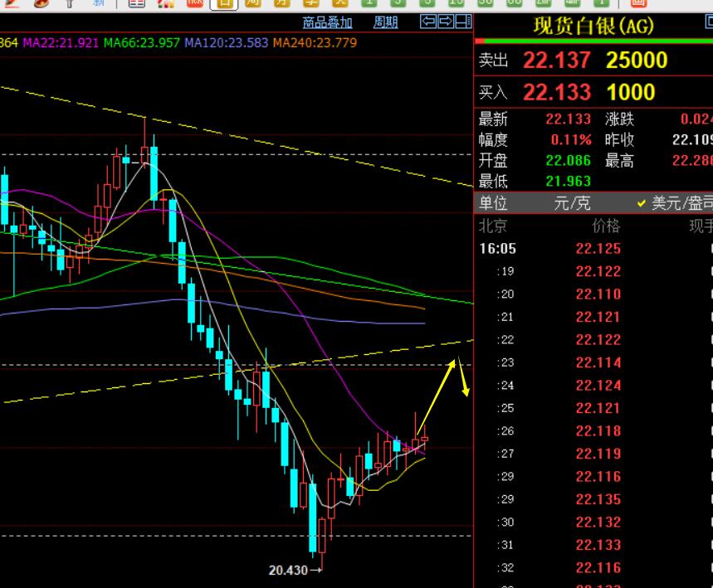Click the 北京 time column header

493,226
